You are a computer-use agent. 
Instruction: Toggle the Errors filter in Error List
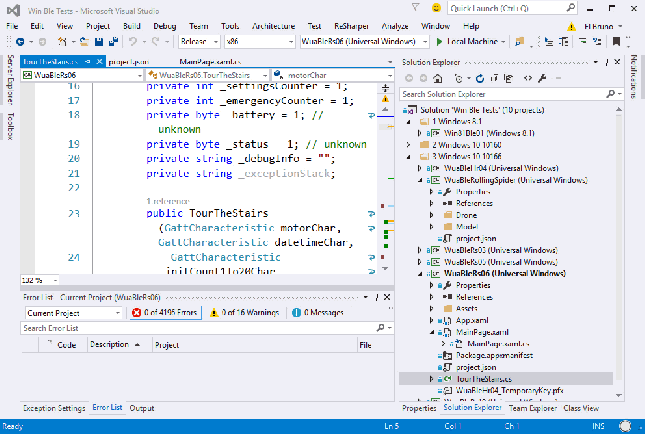166,313
